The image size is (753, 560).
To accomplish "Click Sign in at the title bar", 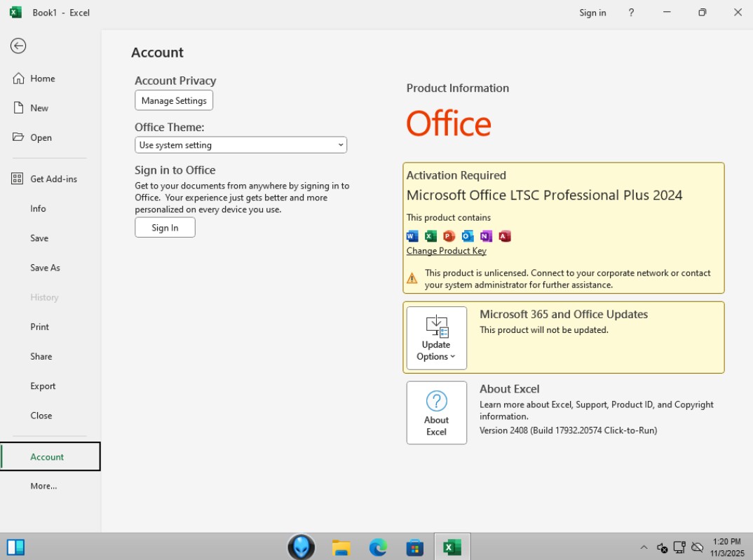I will (592, 13).
